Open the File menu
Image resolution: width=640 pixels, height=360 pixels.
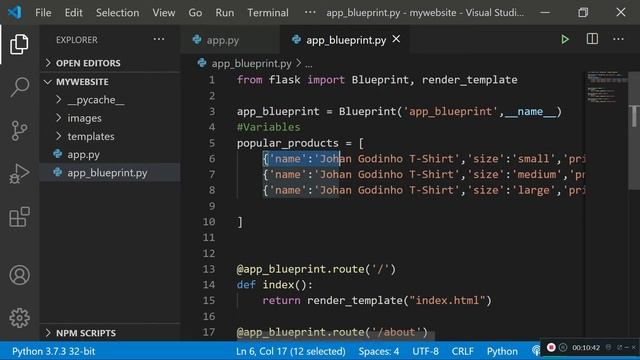[x=43, y=13]
